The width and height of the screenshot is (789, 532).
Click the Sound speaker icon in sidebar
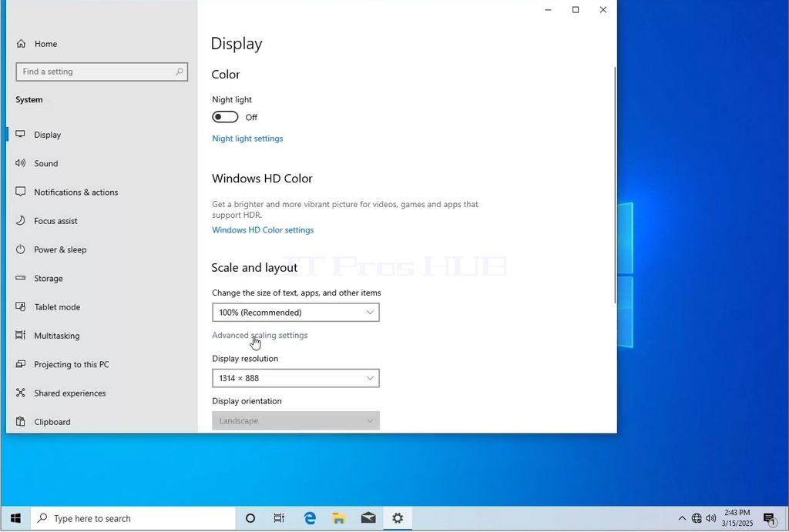click(20, 163)
